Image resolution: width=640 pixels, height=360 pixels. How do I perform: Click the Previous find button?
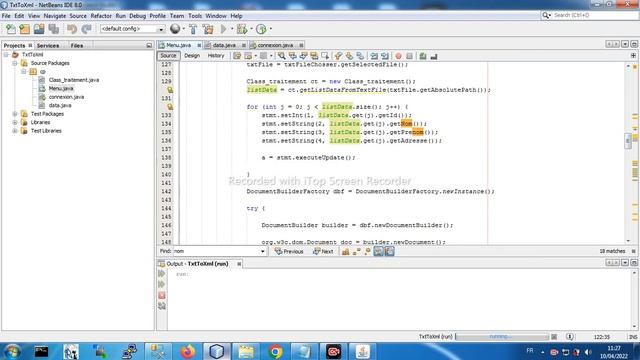pos(289,251)
